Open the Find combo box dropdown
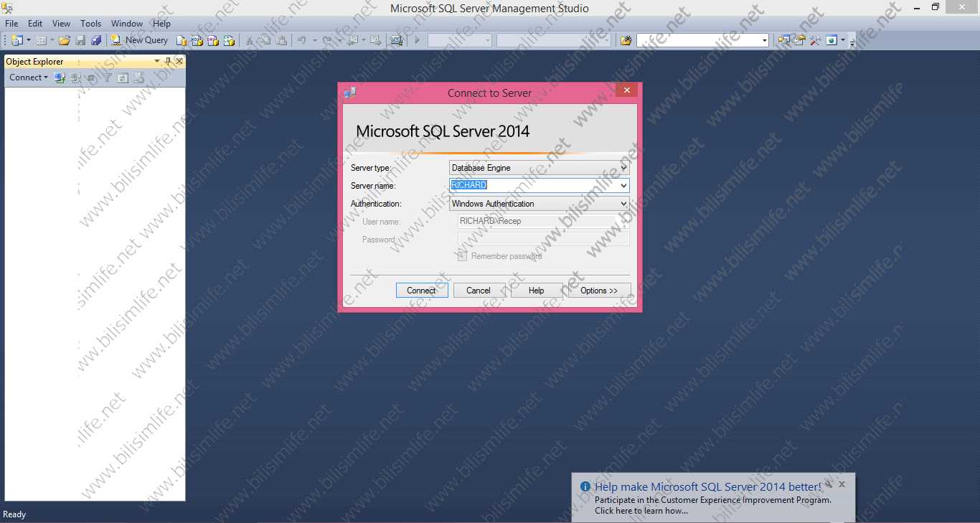The height and width of the screenshot is (523, 980). [x=764, y=41]
